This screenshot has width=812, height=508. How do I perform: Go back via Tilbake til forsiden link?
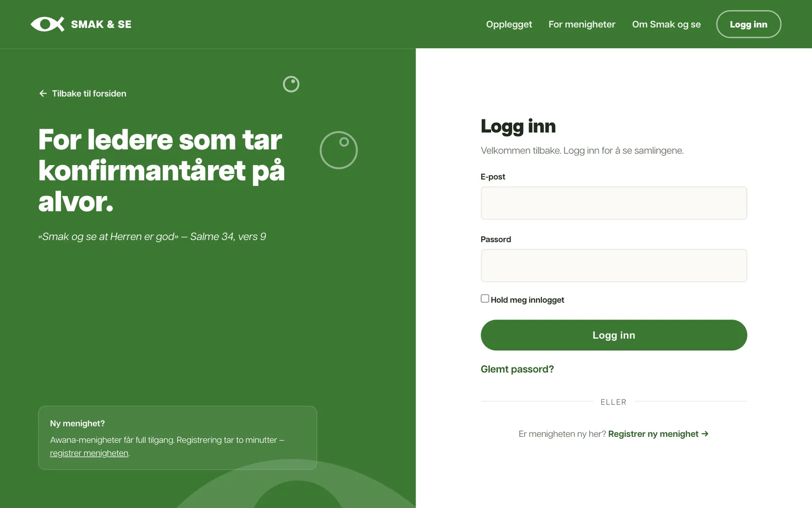(83, 93)
